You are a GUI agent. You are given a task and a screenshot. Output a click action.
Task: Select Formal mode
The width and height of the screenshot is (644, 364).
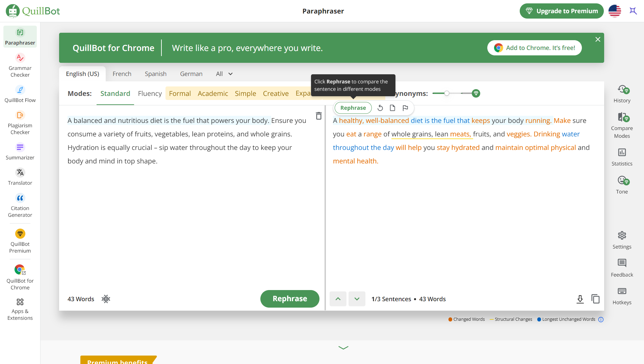point(180,94)
